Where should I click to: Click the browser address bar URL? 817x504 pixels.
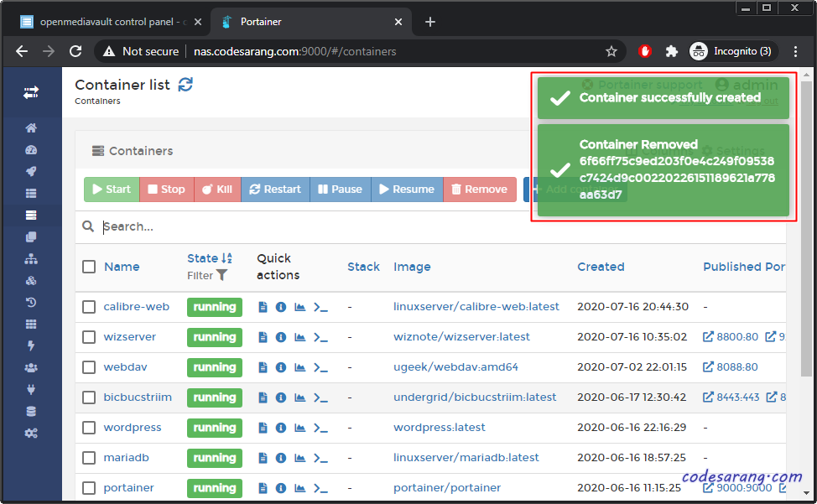295,51
